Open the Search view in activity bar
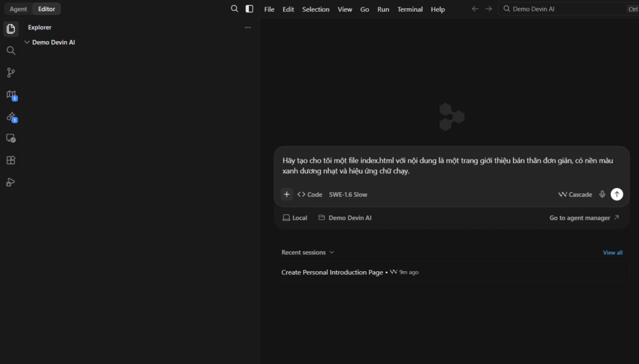The image size is (639, 364). coord(11,50)
